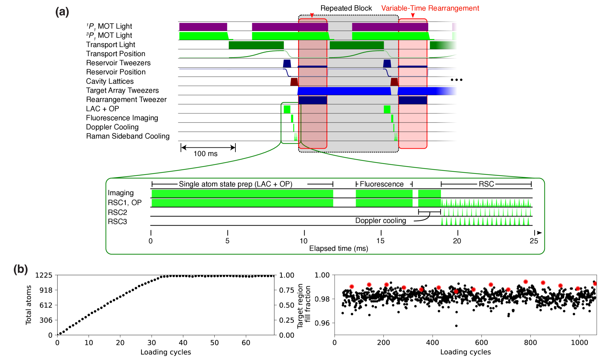Click the 'Doppler Cooling' row label

coord(112,127)
